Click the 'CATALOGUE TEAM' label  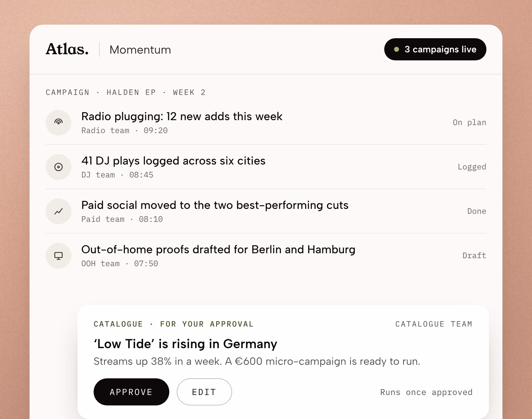[x=434, y=324]
